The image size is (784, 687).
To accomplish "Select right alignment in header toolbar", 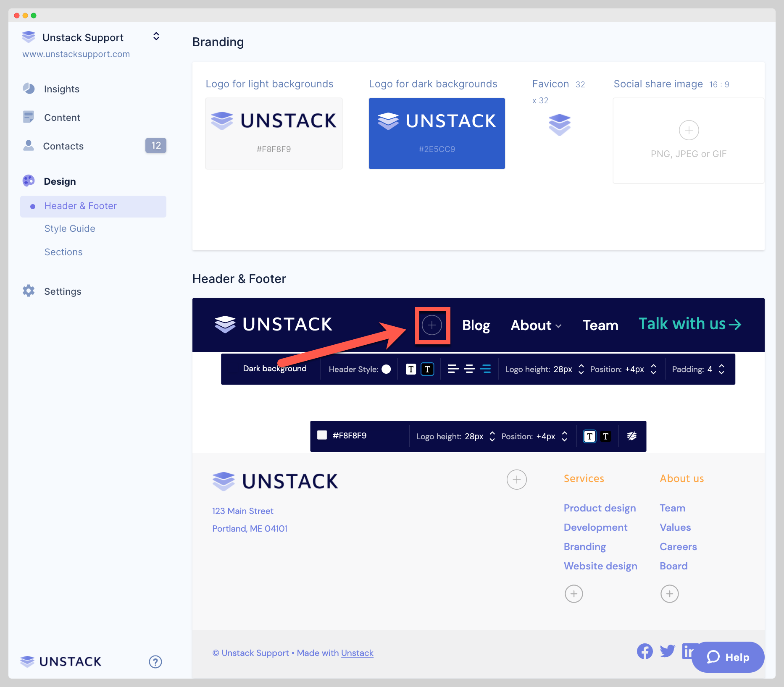I will pyautogui.click(x=485, y=369).
